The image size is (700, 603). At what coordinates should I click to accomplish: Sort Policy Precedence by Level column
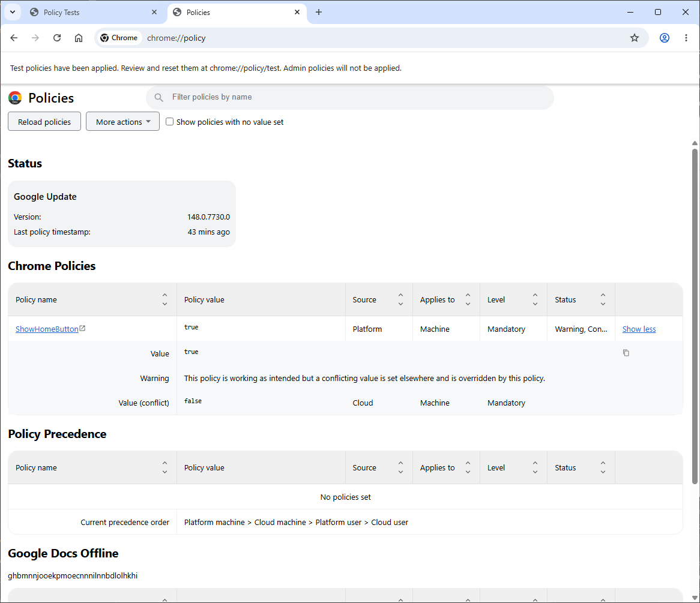click(535, 467)
